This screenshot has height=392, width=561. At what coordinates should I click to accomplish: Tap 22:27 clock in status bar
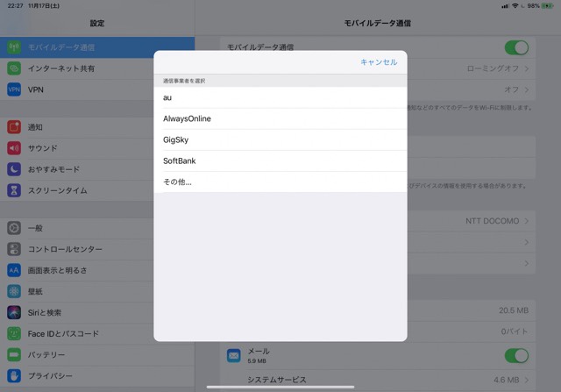[16, 6]
